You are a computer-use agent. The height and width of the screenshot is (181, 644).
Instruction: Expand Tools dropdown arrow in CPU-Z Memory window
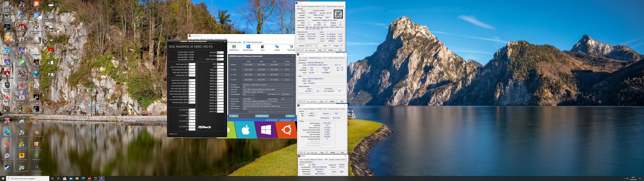click(327, 152)
